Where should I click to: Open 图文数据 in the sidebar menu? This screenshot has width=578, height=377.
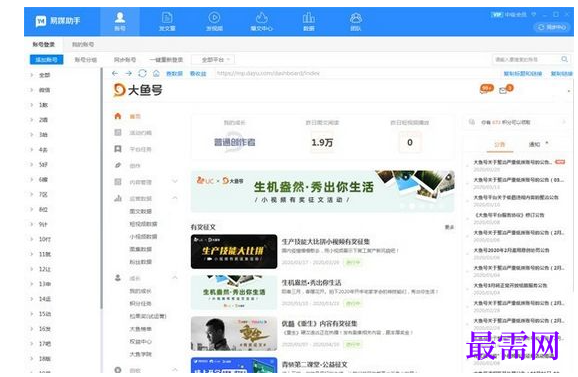tap(140, 211)
